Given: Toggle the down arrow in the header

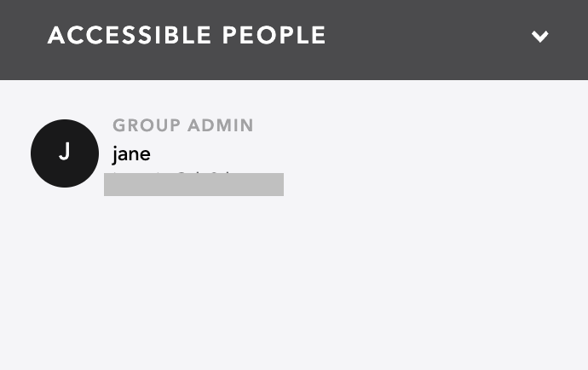Looking at the screenshot, I should coord(539,37).
